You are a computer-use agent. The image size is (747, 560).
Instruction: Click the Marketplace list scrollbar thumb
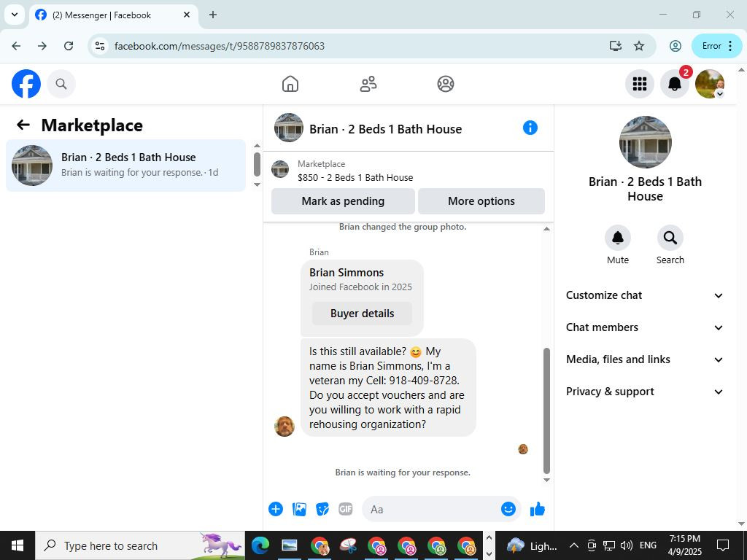click(257, 164)
